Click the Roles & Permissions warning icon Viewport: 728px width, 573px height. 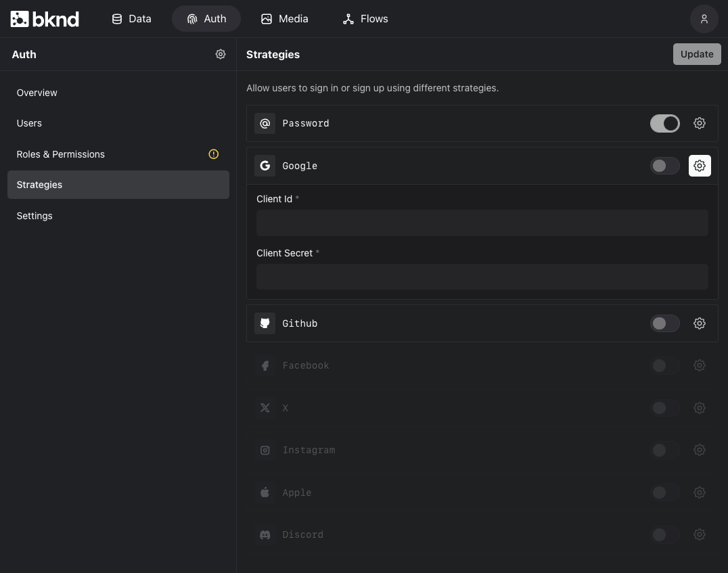(x=214, y=154)
